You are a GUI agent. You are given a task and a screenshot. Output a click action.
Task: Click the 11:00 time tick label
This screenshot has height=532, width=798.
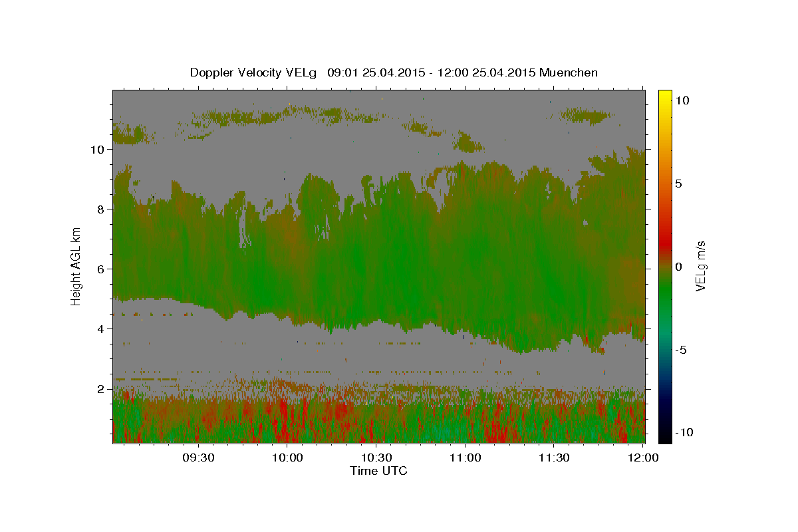click(465, 458)
